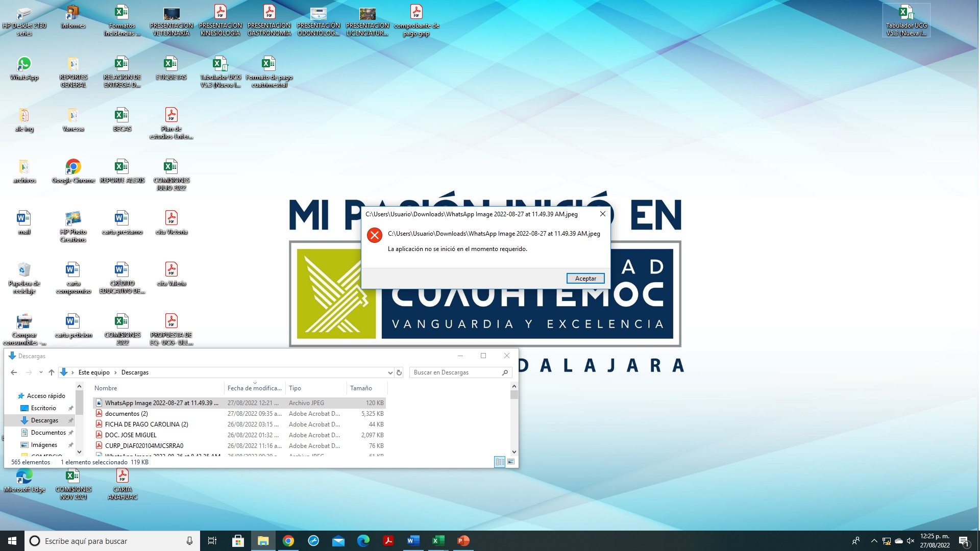980x551 pixels.
Task: Sort files by the Tipo column
Action: [x=316, y=388]
